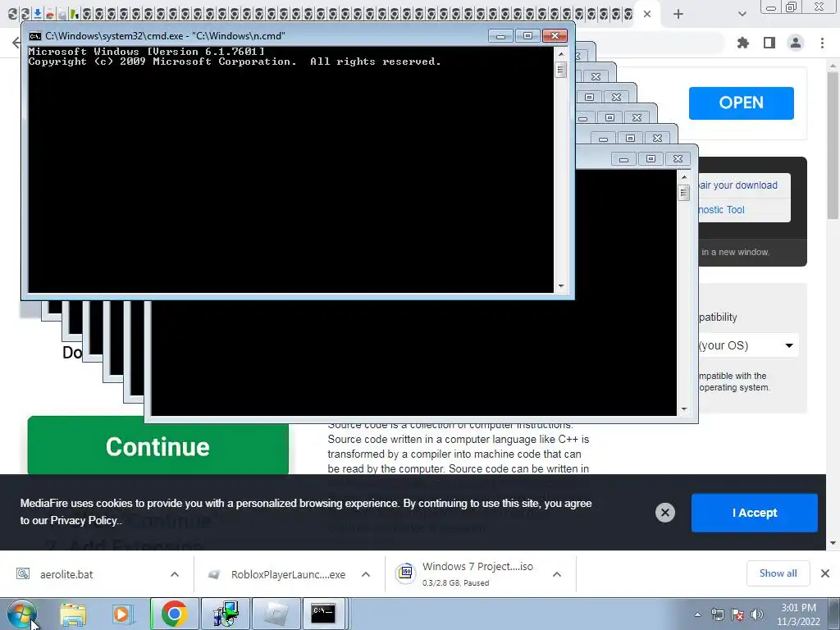Open the Chrome profile avatar
840x630 pixels.
click(796, 43)
